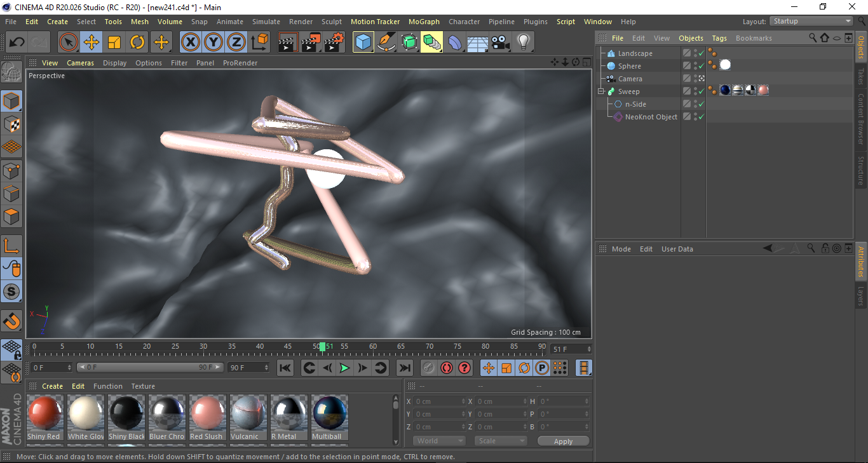The width and height of the screenshot is (868, 463).
Task: Select the Landscape object
Action: [635, 53]
